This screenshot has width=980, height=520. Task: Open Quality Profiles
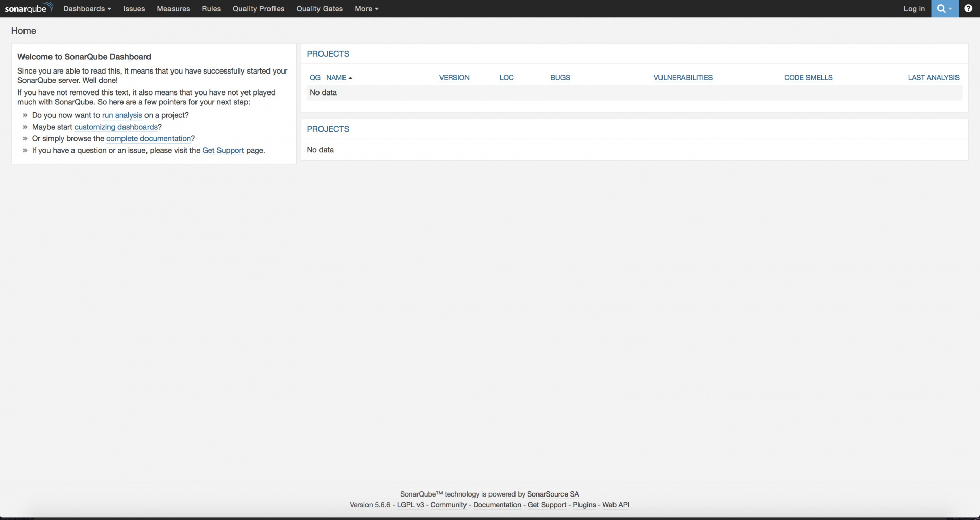[258, 9]
